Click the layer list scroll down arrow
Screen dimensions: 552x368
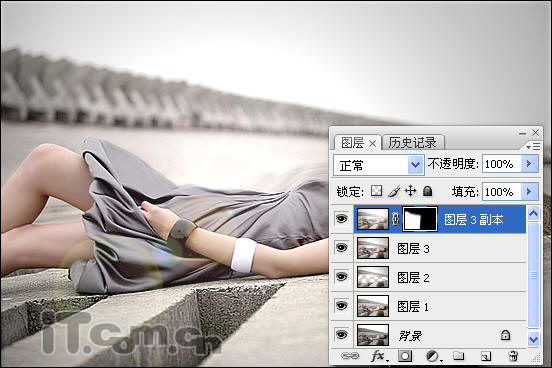tap(533, 339)
